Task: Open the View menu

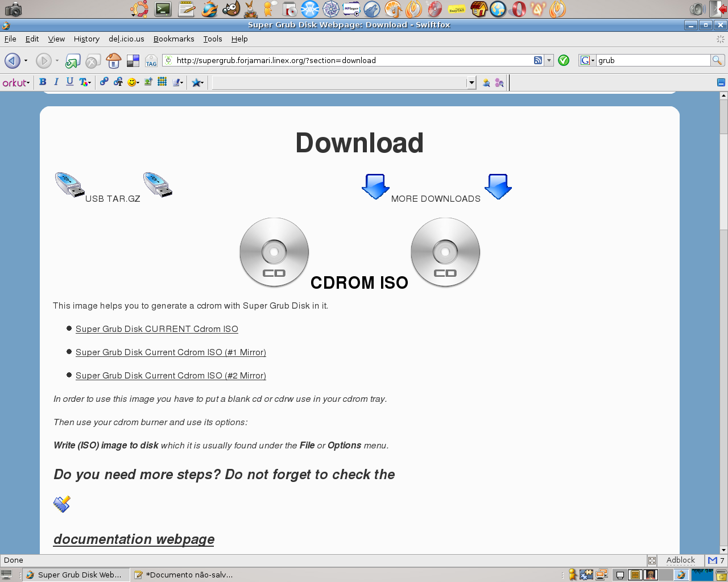Action: coord(56,39)
